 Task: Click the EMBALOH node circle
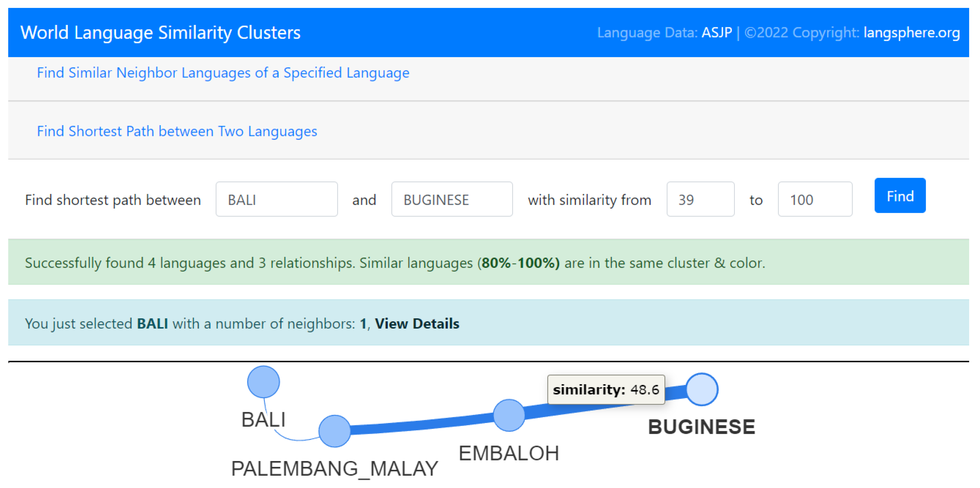click(509, 415)
